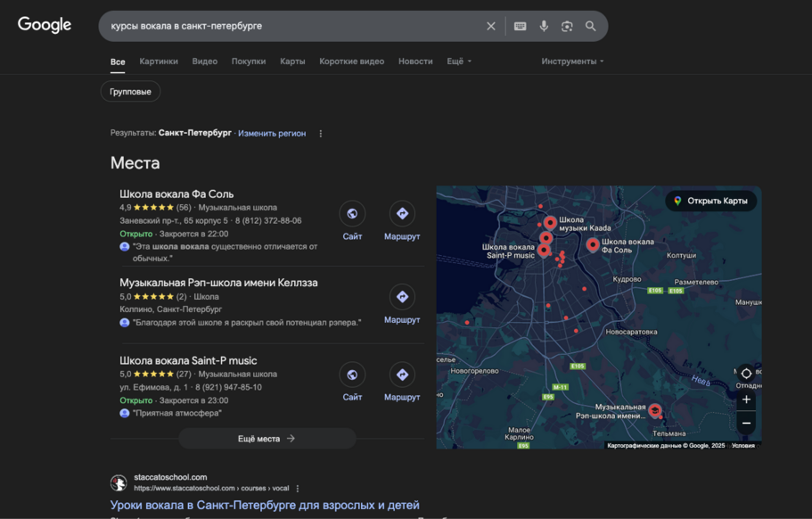Open the website icon for Saint-P music
The image size is (812, 519).
(x=352, y=375)
